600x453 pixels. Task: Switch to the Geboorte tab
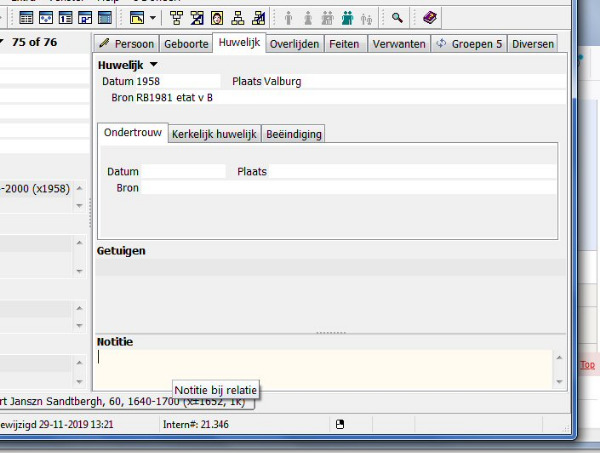coord(188,44)
